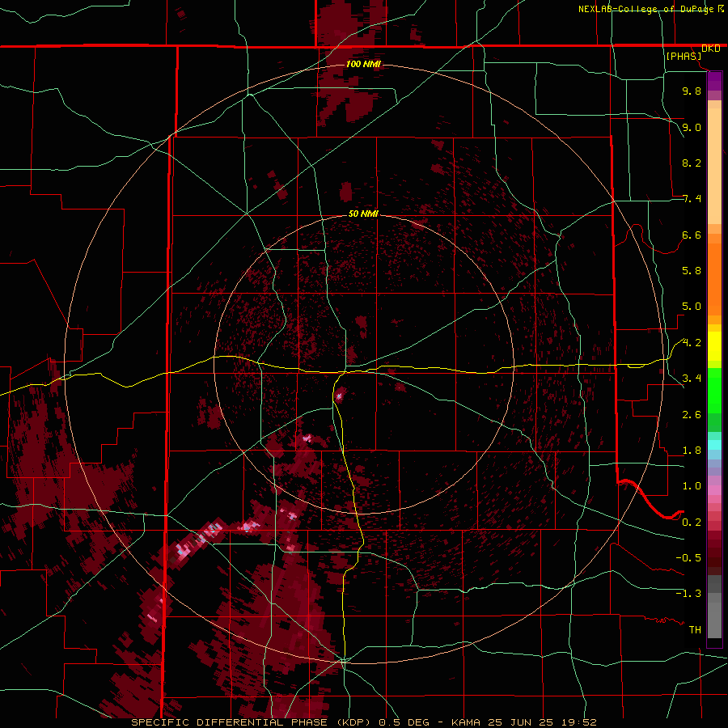The width and height of the screenshot is (728, 728).
Task: Click the "DKD" label above the color scale
Action: [711, 49]
